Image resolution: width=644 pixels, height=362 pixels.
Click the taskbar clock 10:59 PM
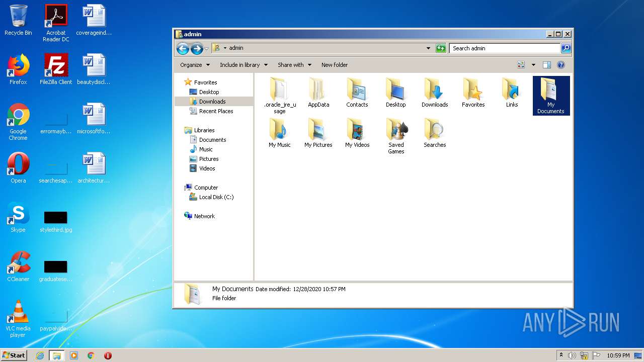coord(618,355)
